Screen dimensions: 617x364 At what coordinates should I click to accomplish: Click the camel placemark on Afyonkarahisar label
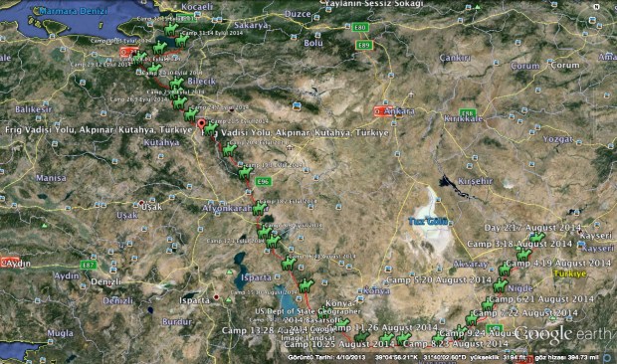(x=260, y=208)
